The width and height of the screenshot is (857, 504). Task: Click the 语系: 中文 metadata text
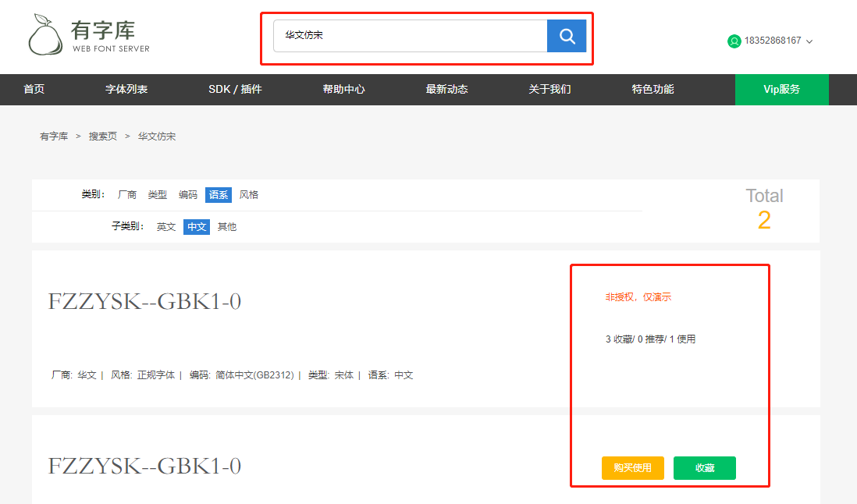[390, 375]
